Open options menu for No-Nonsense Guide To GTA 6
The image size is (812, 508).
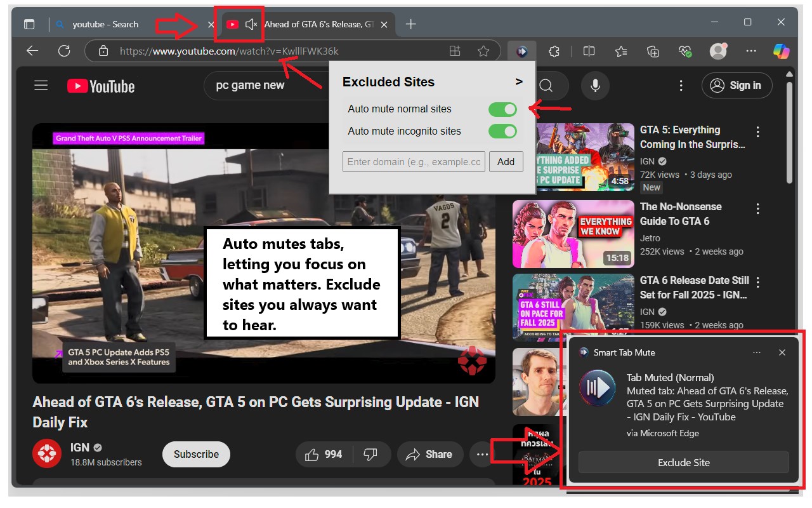757,209
